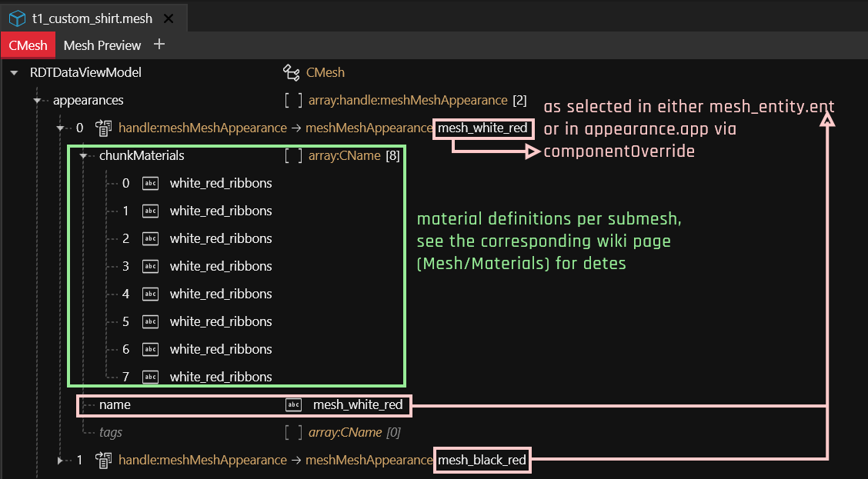868x479 pixels.
Task: Click the CMesh class type icon
Action: pyautogui.click(x=291, y=73)
